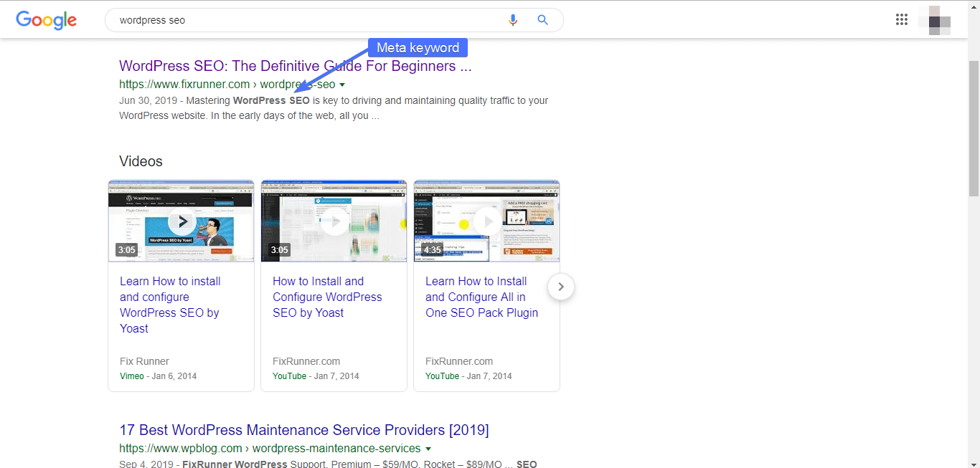The image size is (980, 468).
Task: Play the WordPress SEO by Yoast Vimeo video thumbnail
Action: [181, 221]
